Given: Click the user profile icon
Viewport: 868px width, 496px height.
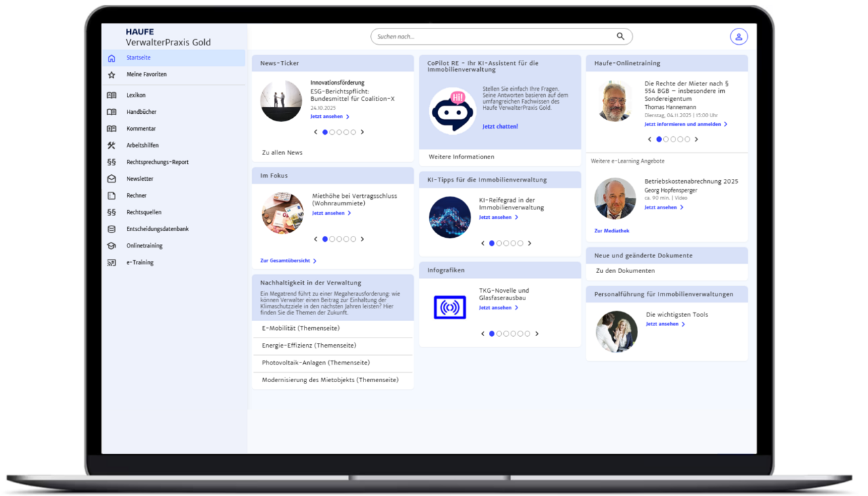Looking at the screenshot, I should click(x=738, y=37).
